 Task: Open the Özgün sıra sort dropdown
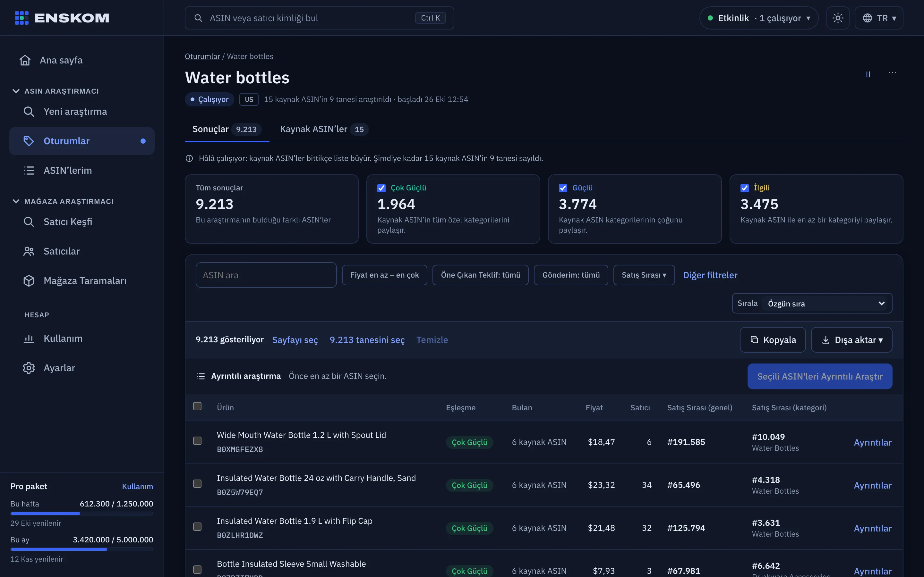pyautogui.click(x=826, y=303)
